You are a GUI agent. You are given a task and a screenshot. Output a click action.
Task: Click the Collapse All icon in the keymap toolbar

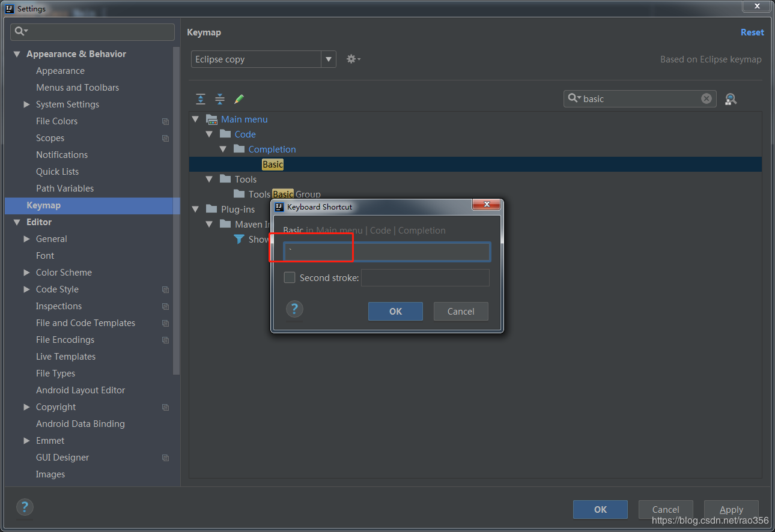(220, 99)
